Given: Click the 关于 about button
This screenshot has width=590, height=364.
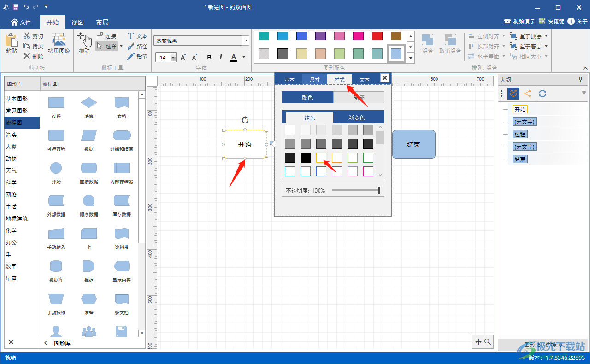Looking at the screenshot, I should (x=578, y=22).
